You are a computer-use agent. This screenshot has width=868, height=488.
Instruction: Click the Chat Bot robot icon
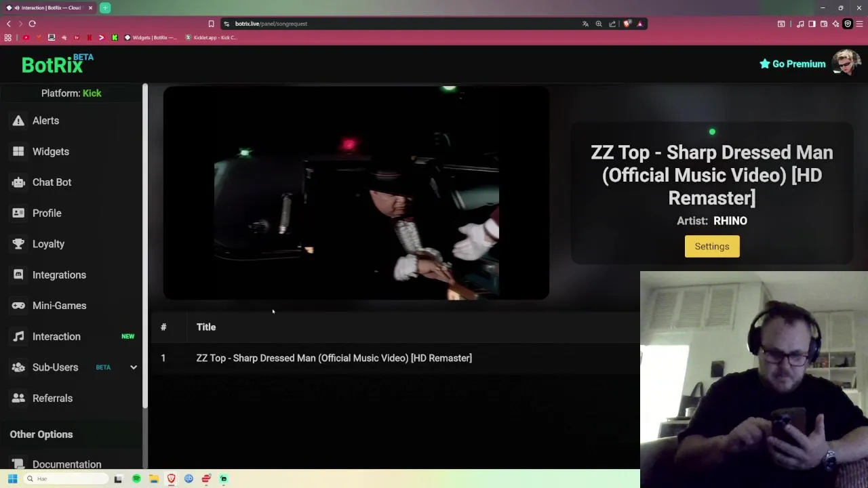click(18, 182)
